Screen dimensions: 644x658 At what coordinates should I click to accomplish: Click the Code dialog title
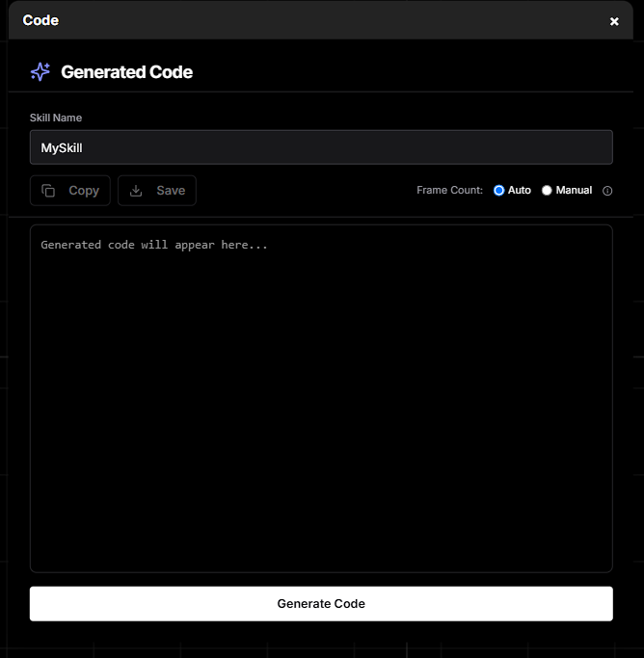(40, 20)
